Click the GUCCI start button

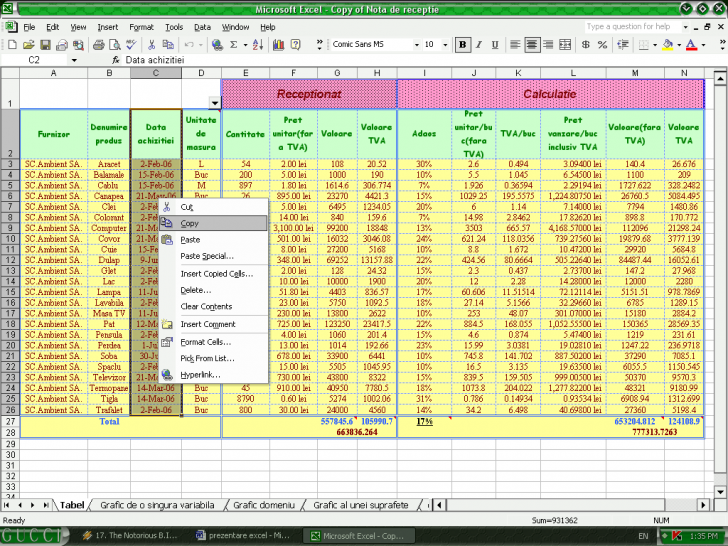34,535
